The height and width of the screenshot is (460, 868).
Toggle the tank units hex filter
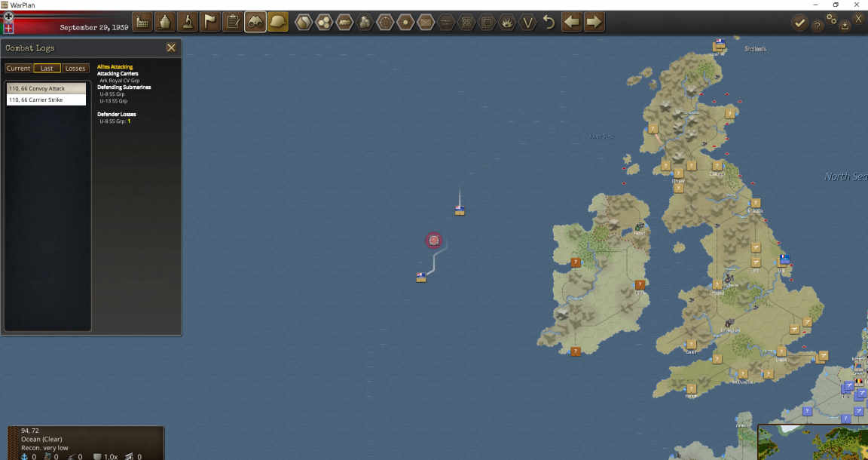pyautogui.click(x=344, y=23)
